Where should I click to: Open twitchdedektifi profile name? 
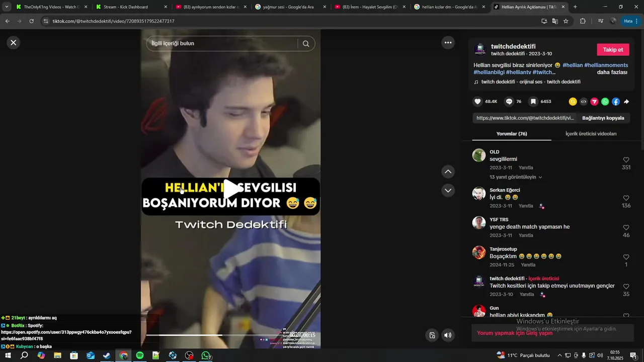coord(513,46)
